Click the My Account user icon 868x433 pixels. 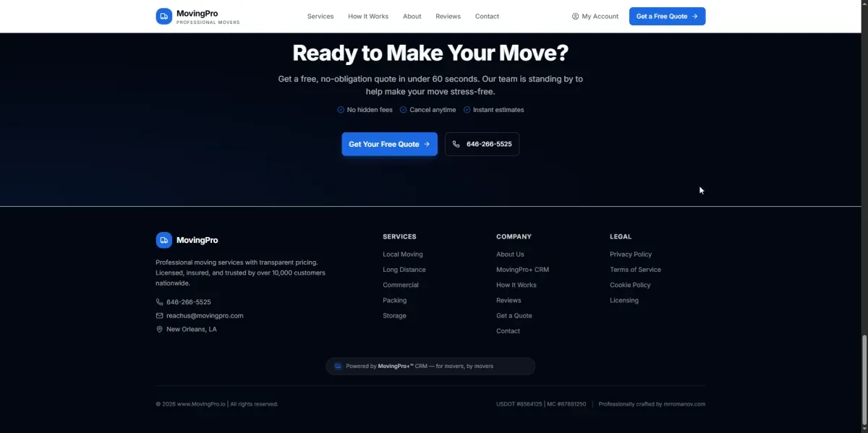point(575,16)
